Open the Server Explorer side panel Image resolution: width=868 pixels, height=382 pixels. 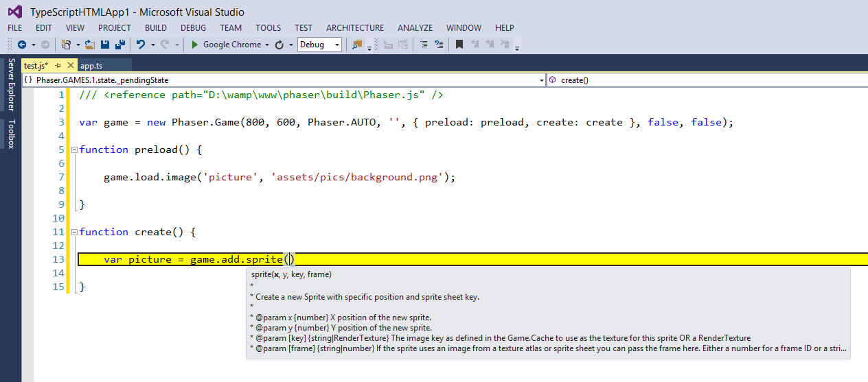11,84
